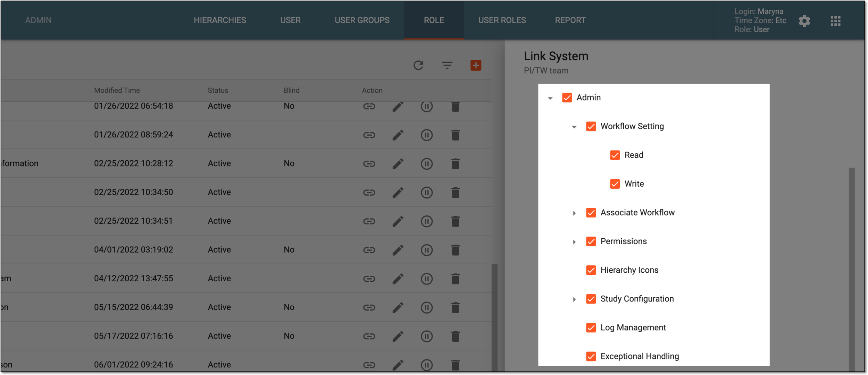Toggle the Write permission checkbox
Image resolution: width=868 pixels, height=375 pixels.
coord(615,184)
